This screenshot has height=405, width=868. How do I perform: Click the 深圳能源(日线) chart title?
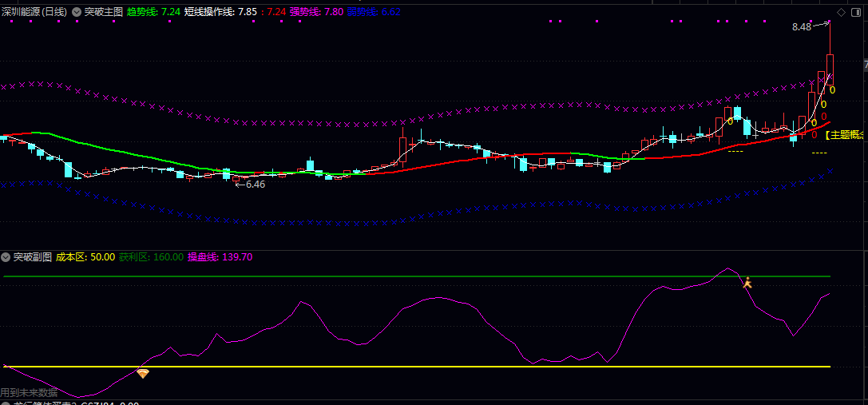pyautogui.click(x=34, y=12)
